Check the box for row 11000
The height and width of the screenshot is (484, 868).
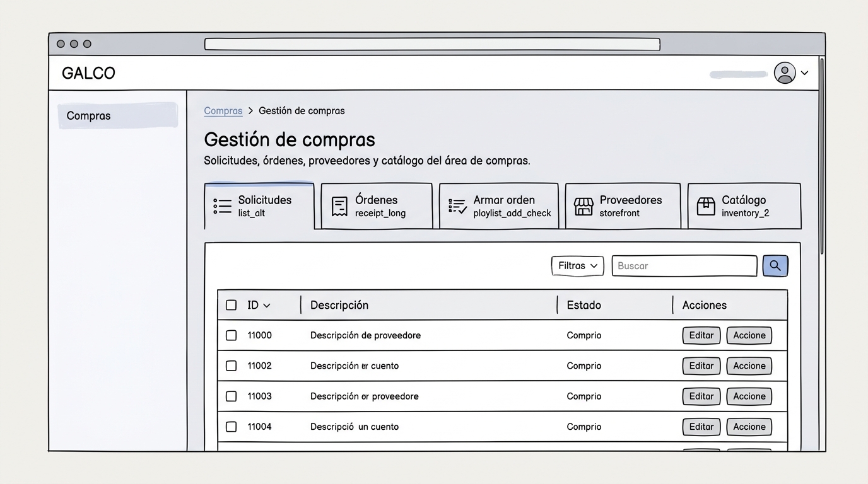pos(232,335)
